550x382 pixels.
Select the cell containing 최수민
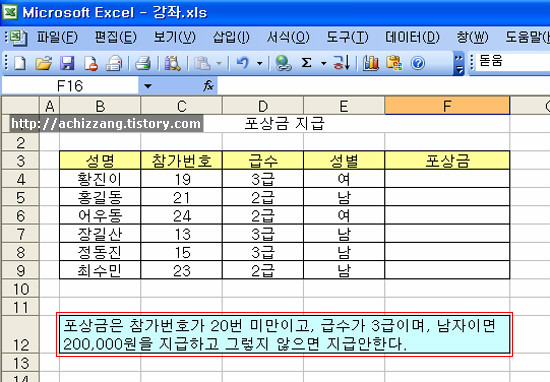coord(100,270)
